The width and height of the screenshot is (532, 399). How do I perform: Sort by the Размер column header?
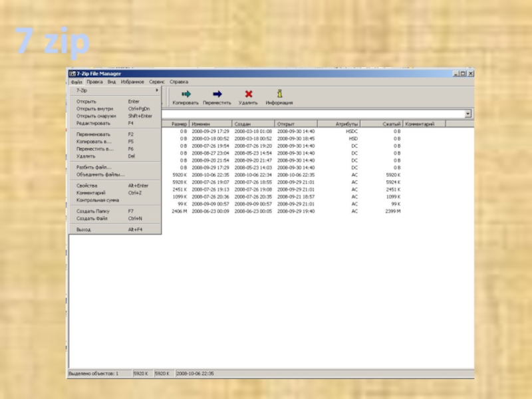pyautogui.click(x=175, y=124)
